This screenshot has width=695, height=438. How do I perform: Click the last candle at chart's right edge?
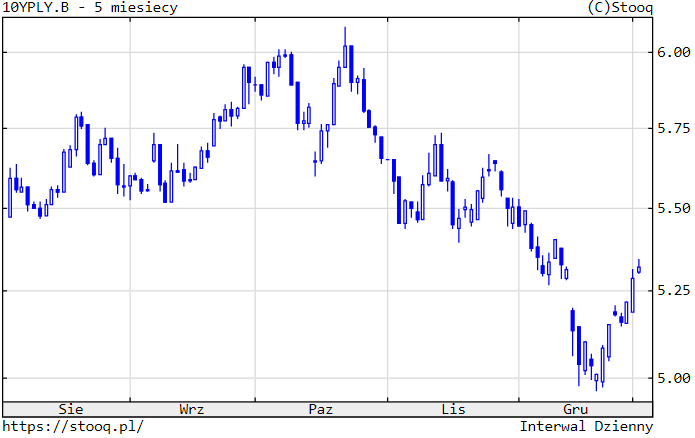point(639,269)
